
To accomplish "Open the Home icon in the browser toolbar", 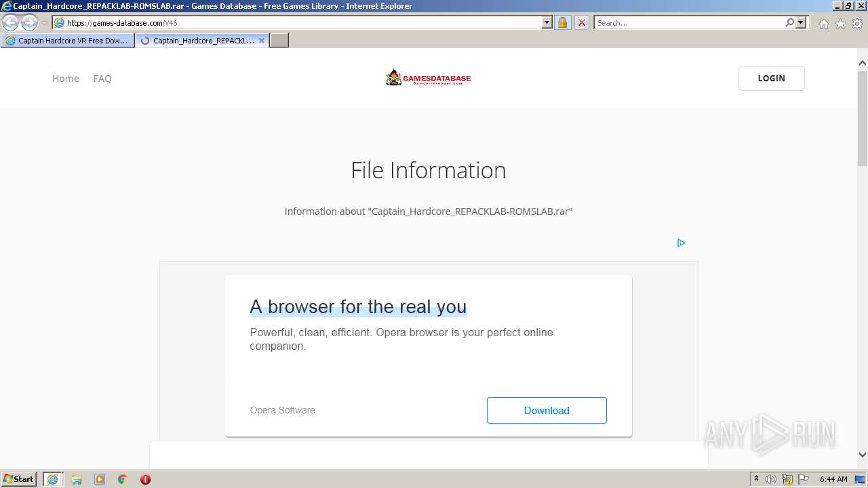I will 823,24.
